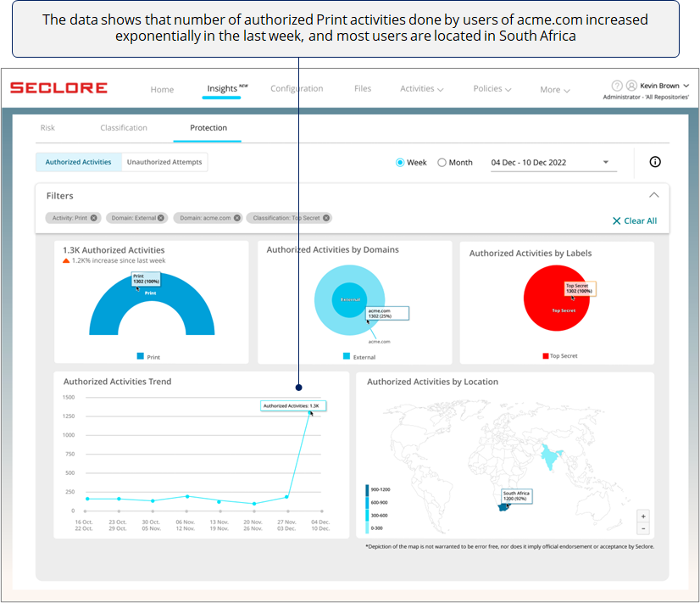Select the Protection tab
The width and height of the screenshot is (700, 603).
coord(208,128)
